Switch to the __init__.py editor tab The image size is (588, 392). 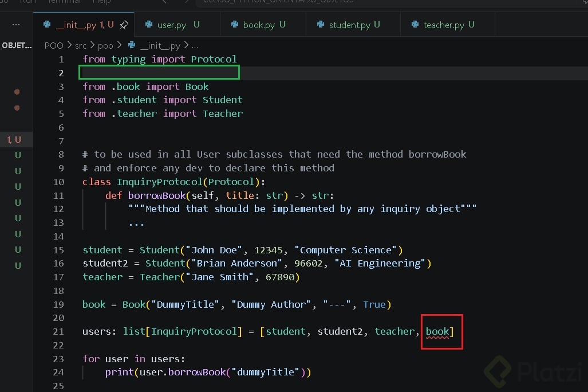coord(84,25)
